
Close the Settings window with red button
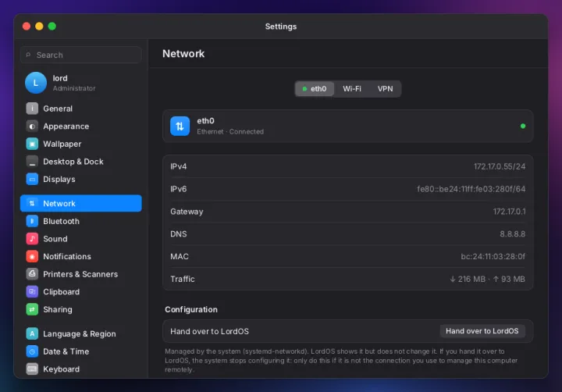(x=27, y=27)
